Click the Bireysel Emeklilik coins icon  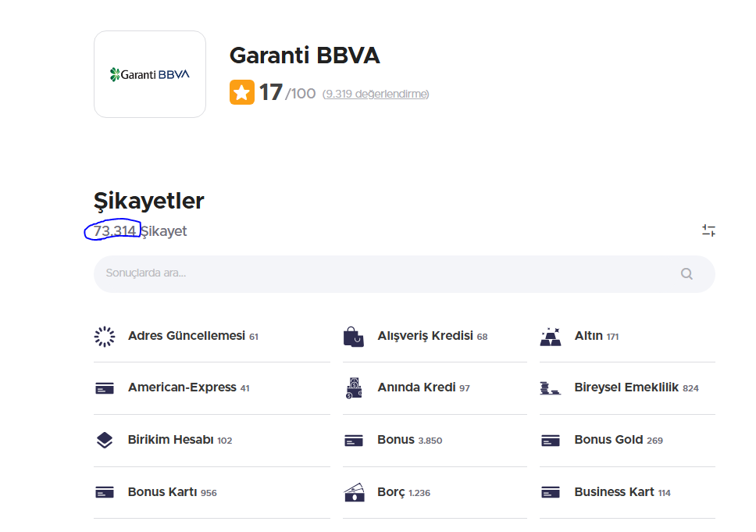click(550, 388)
